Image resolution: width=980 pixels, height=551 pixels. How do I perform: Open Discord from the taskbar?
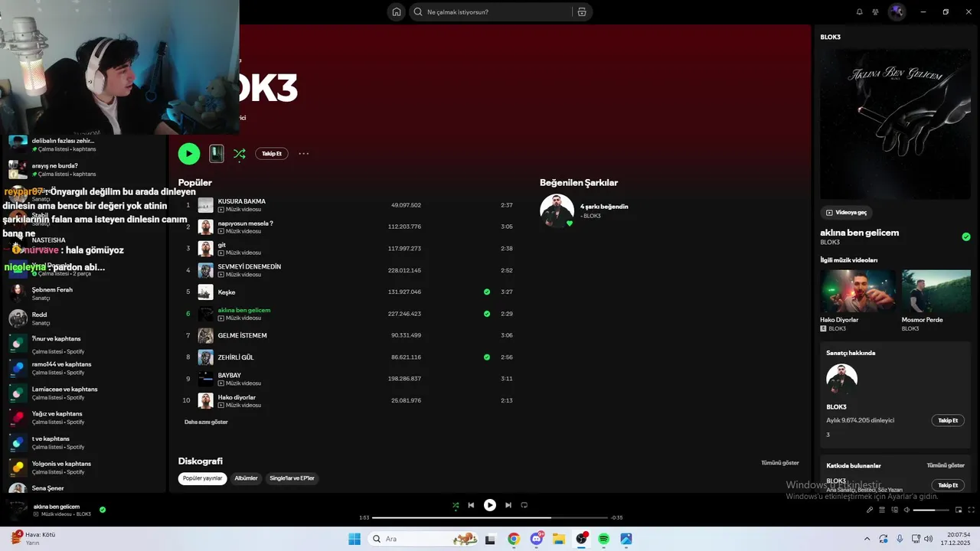pyautogui.click(x=537, y=539)
